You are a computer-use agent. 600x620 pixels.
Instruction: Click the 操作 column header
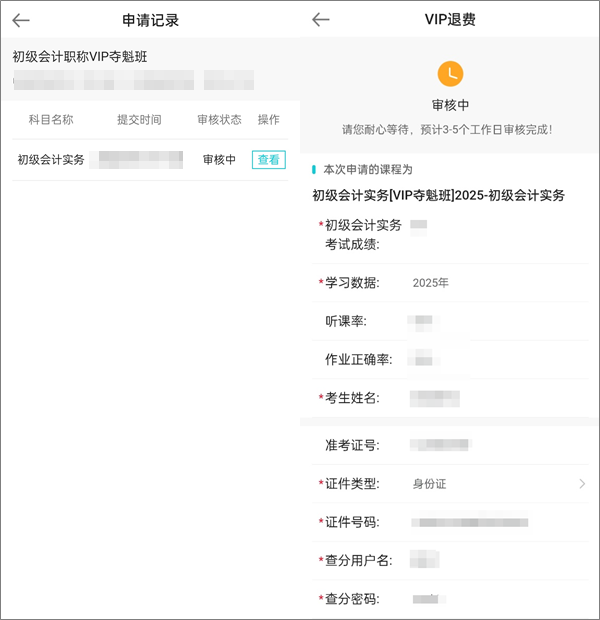click(x=268, y=120)
